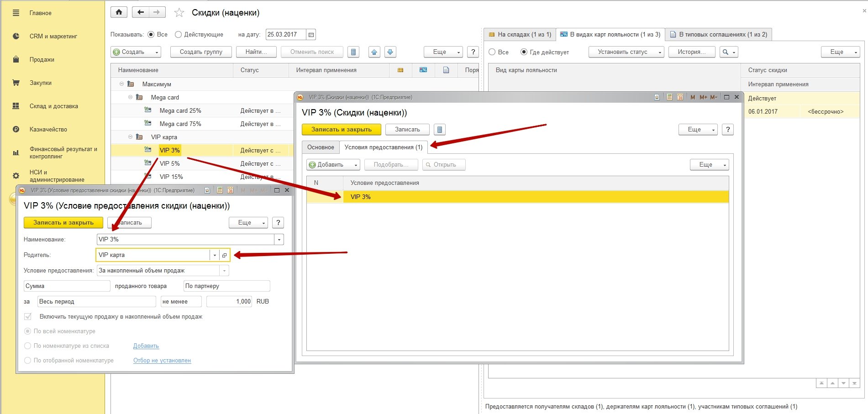Screen dimensions: 868x414
Task: Click the move down arrow icon
Action: tap(390, 52)
